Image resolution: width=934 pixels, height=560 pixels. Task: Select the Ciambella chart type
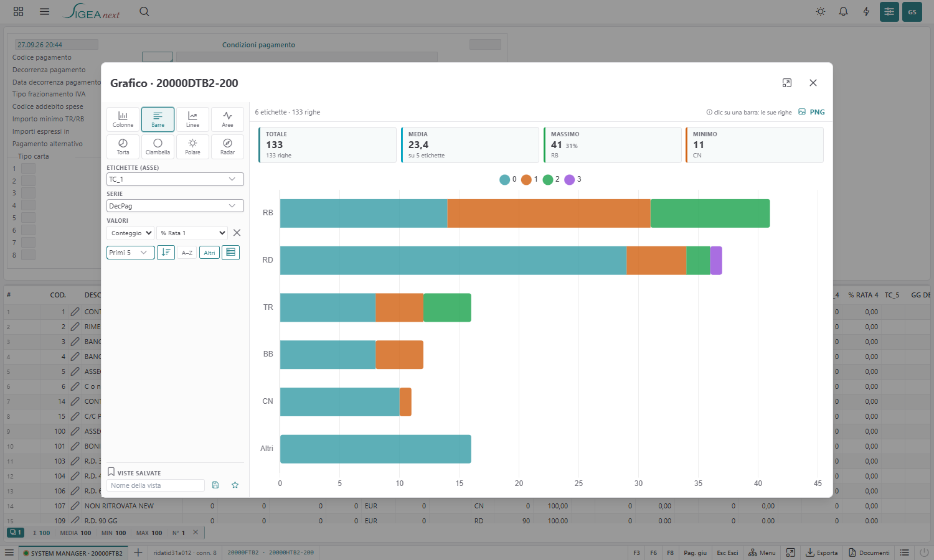click(158, 147)
